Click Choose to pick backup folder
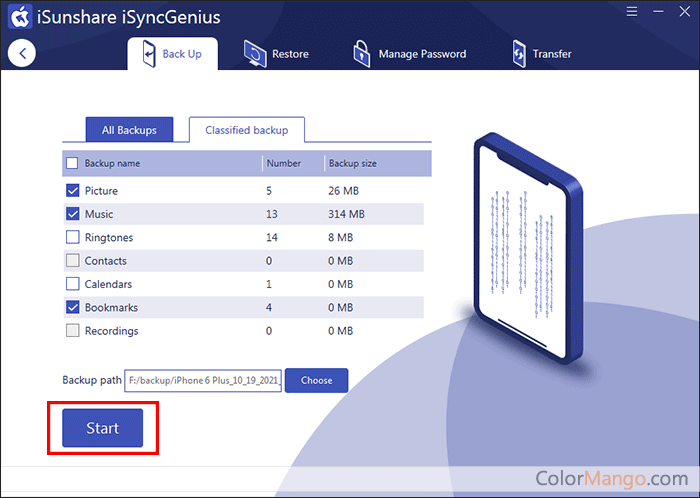This screenshot has height=498, width=700. [316, 380]
